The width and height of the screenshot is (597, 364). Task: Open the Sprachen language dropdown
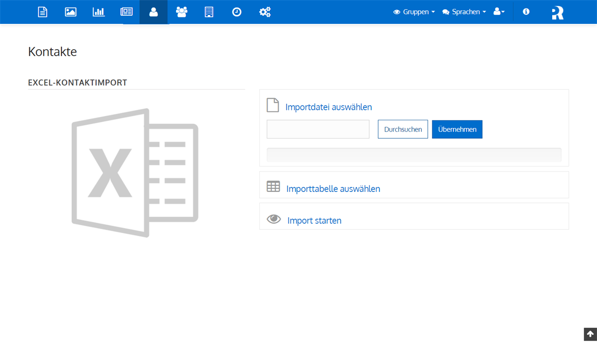[x=464, y=12]
